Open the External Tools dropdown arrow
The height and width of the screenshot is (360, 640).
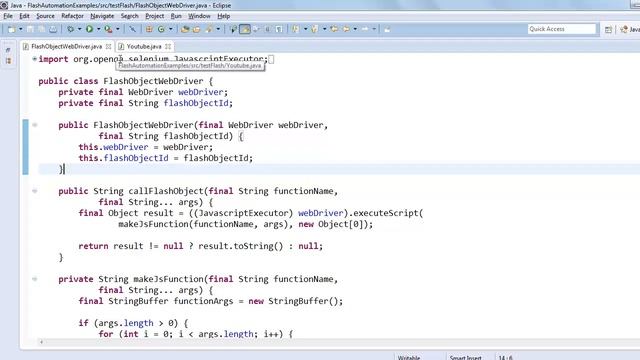tap(118, 29)
